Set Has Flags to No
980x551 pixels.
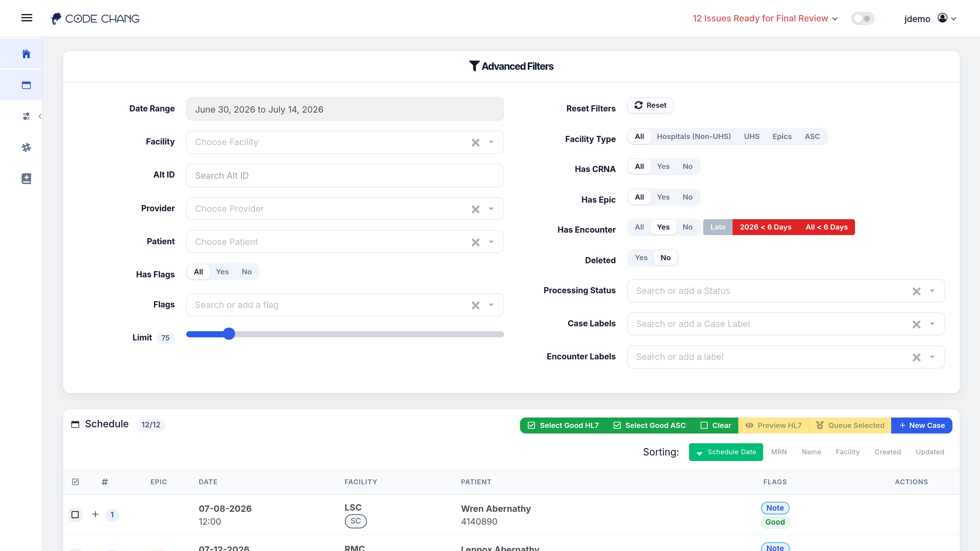[x=247, y=272]
